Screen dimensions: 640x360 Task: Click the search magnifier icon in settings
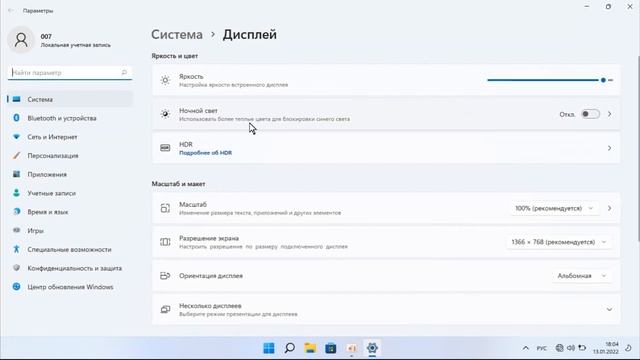pyautogui.click(x=124, y=73)
